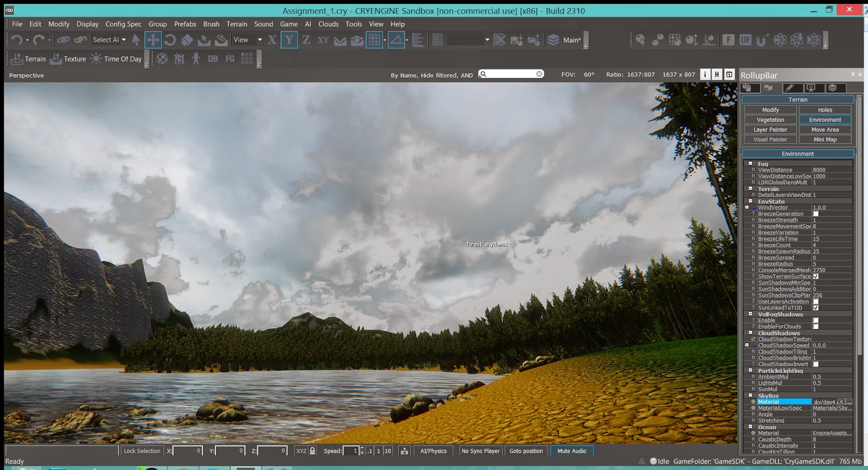Screen dimensions: 868x470
Task: Click the Unlink objects icon
Action: (x=81, y=40)
